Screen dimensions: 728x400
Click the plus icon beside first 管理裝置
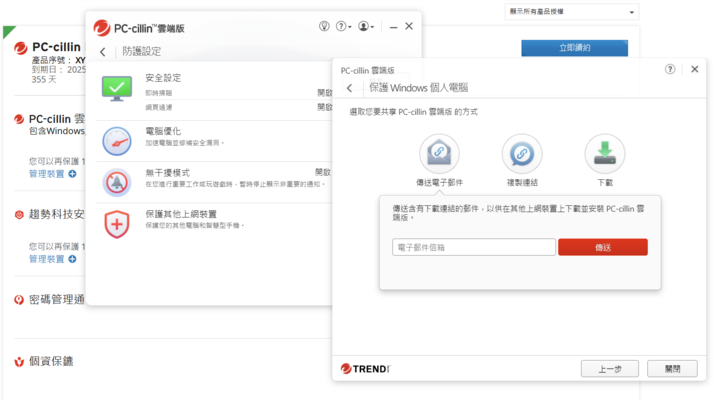coord(72,174)
